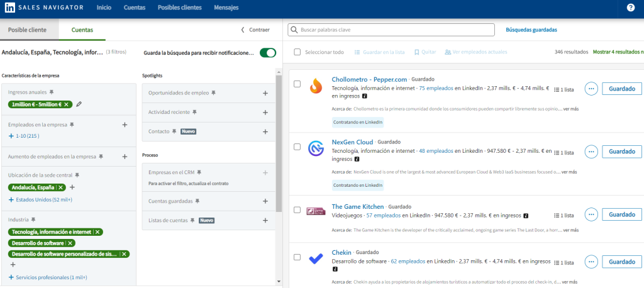The image size is (644, 288).
Task: Click the Guardado button for Chollometro
Action: click(x=622, y=88)
